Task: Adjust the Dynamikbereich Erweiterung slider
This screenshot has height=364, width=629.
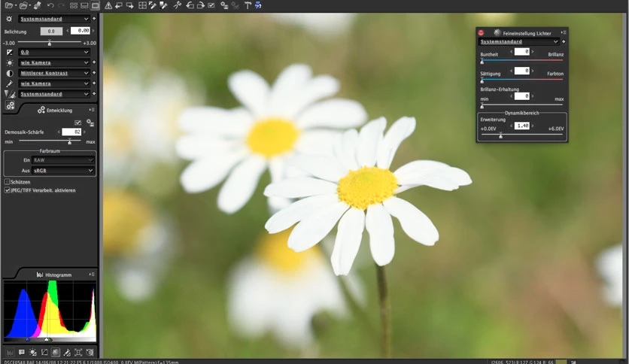Action: pyautogui.click(x=500, y=135)
